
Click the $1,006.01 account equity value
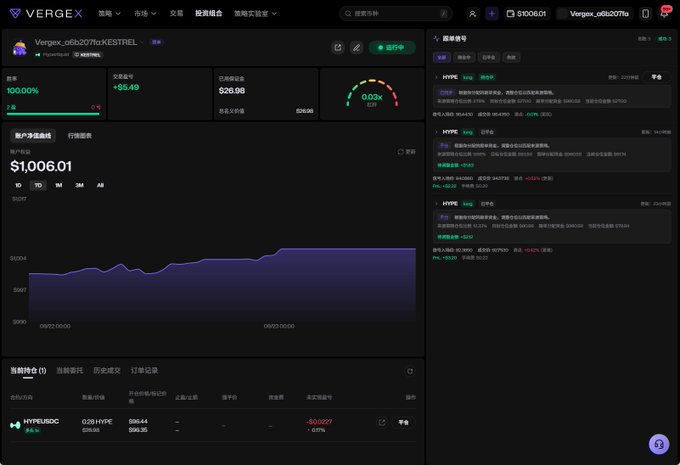pyautogui.click(x=41, y=166)
